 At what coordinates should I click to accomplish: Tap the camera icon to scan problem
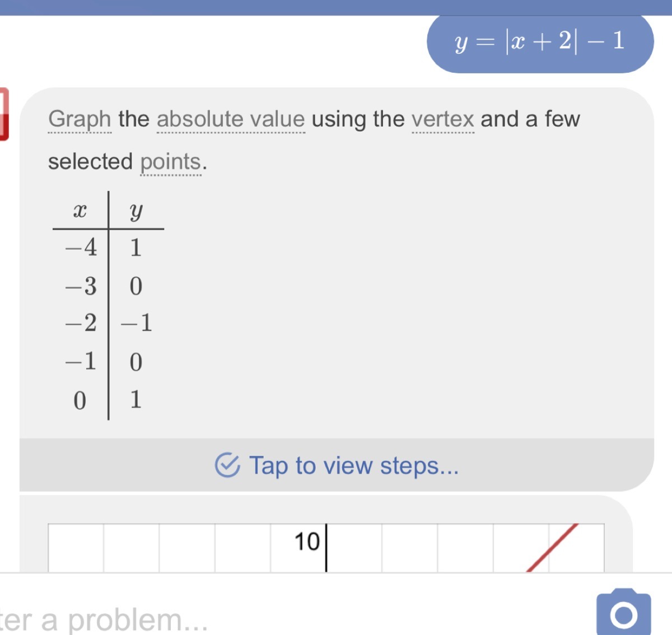click(x=623, y=611)
